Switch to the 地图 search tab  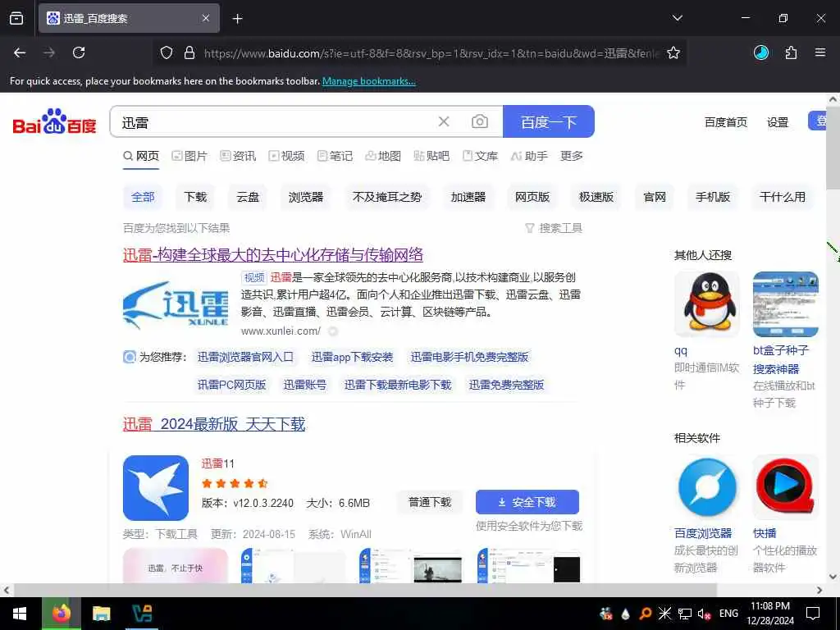[x=383, y=156]
